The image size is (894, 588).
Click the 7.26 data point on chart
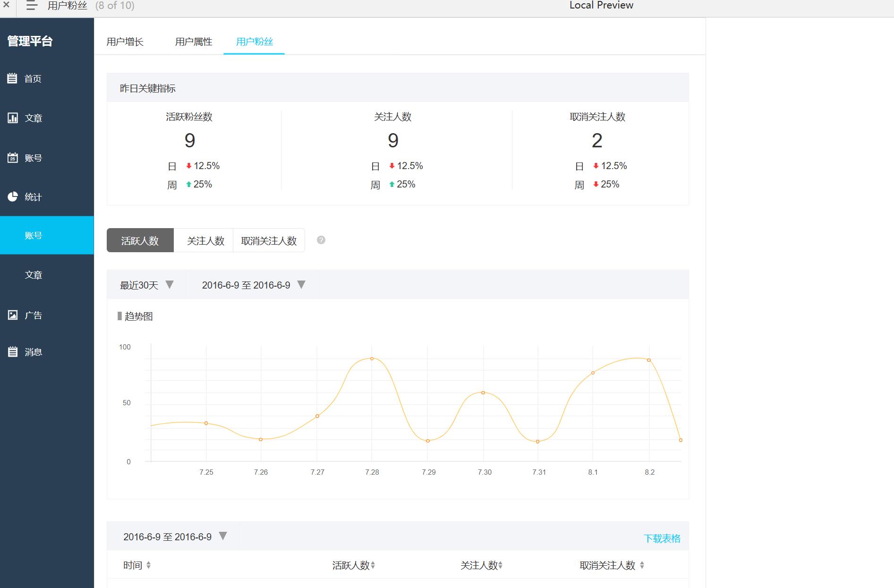[x=261, y=439]
